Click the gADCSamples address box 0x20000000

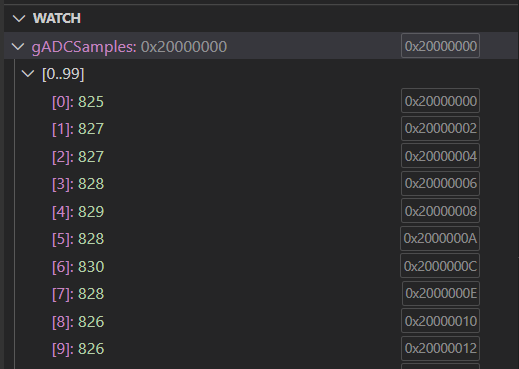440,46
